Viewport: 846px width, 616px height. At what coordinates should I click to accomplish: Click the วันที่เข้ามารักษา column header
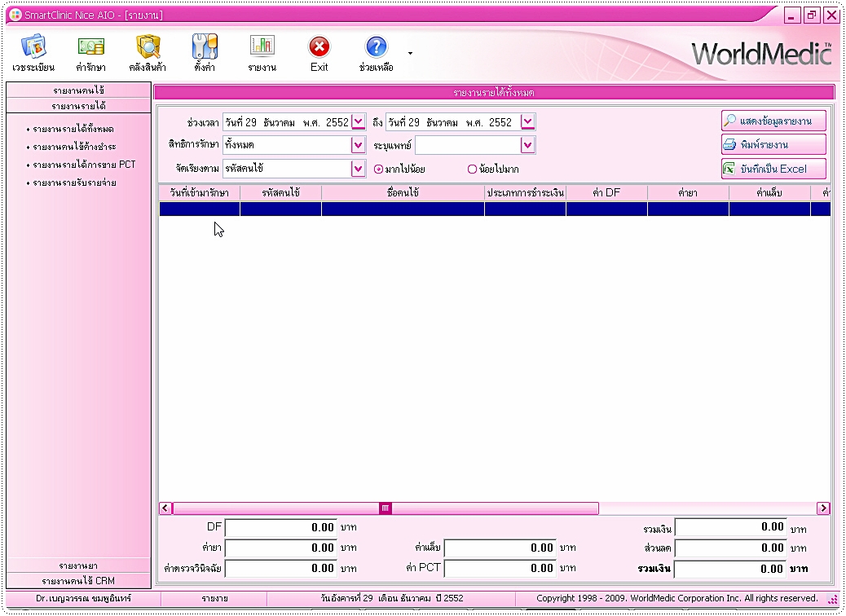tap(200, 192)
